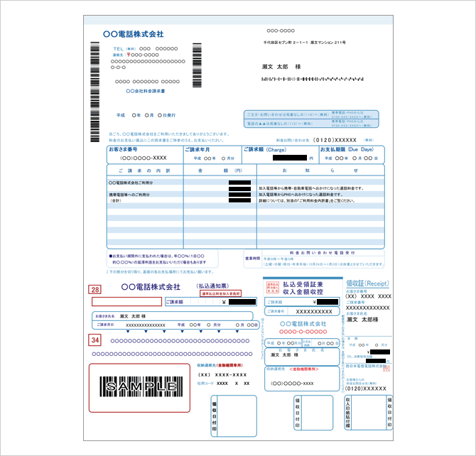This screenshot has width=476, height=456.
Task: Click the '料金お問い合わせ電話受付' heading
Action: (x=322, y=253)
